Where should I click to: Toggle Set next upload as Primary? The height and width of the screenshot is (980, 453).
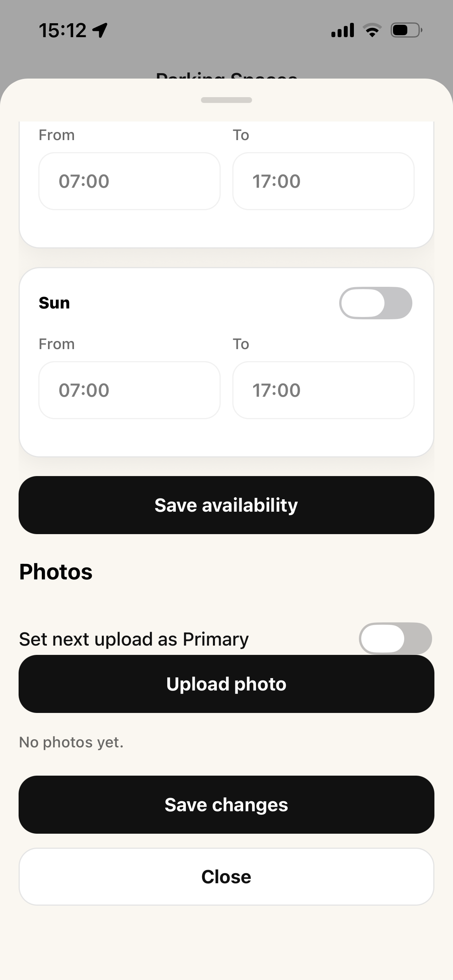pos(395,638)
